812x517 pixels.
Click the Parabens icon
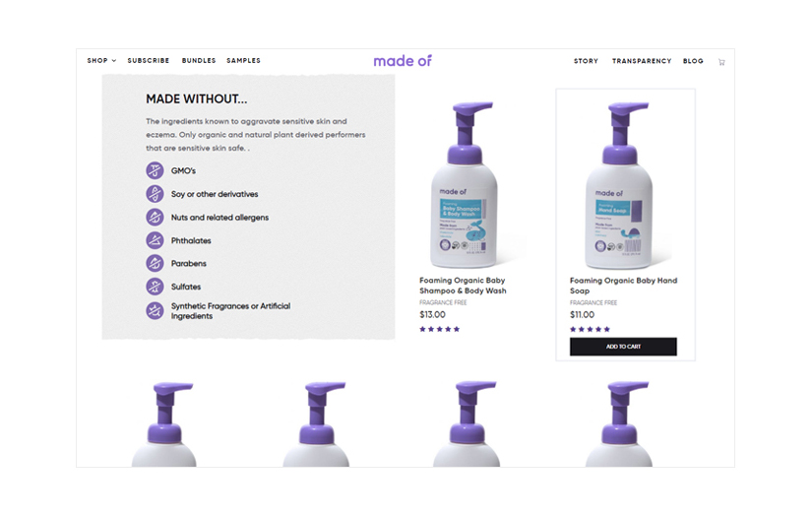point(155,263)
